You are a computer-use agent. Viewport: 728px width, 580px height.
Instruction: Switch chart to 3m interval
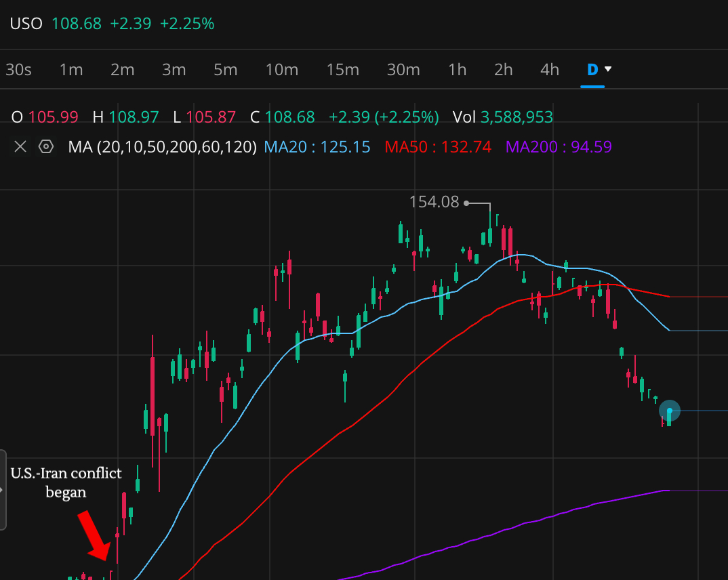click(x=174, y=70)
